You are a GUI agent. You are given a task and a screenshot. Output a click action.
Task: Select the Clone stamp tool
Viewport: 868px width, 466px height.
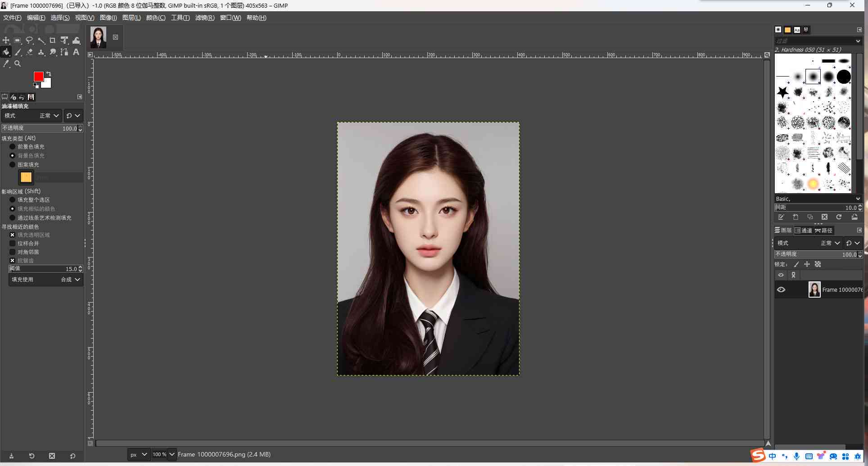41,52
